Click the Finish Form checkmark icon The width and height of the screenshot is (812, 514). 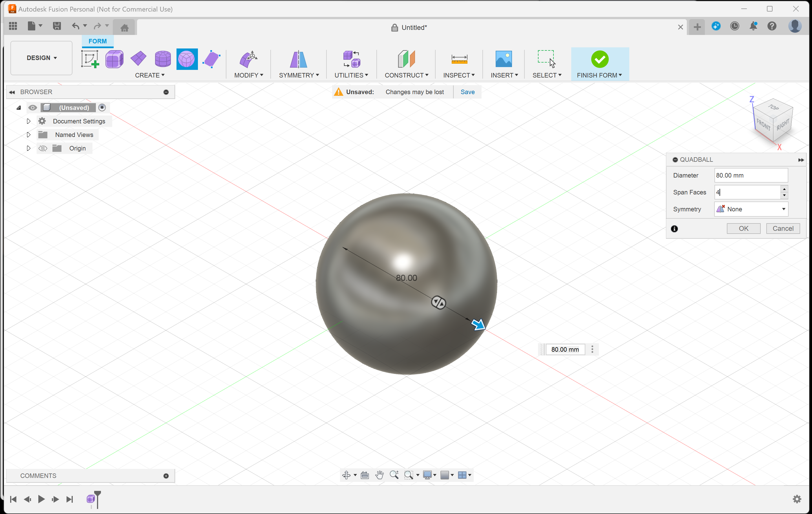tap(600, 59)
